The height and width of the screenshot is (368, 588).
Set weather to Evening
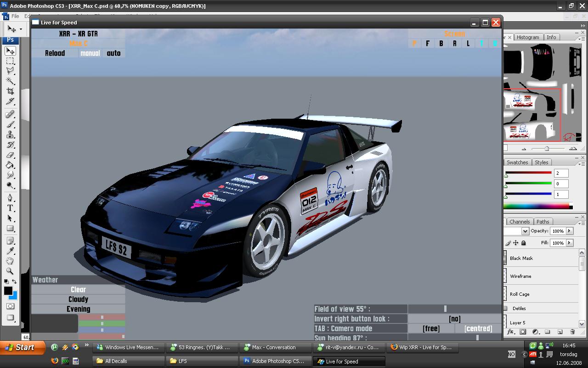tap(78, 309)
